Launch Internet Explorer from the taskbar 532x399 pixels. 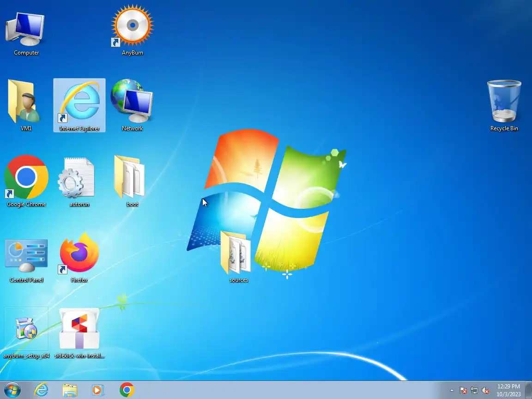(x=41, y=390)
